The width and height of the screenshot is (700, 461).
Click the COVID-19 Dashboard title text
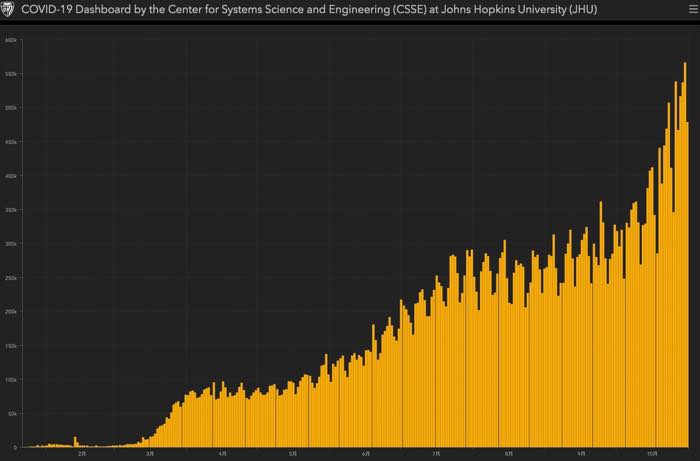tap(309, 9)
